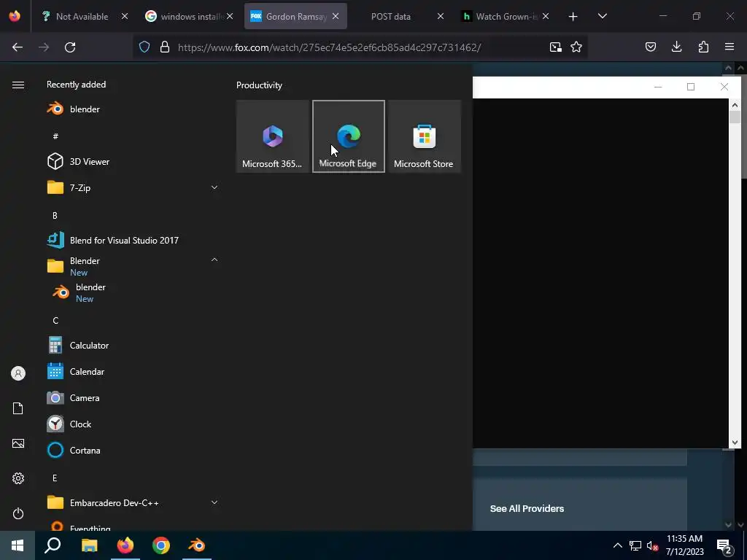Switch to Blender on taskbar

point(197,545)
